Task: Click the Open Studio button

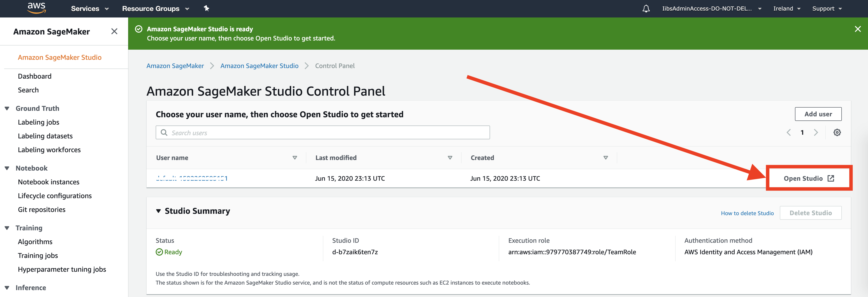Action: (x=808, y=178)
